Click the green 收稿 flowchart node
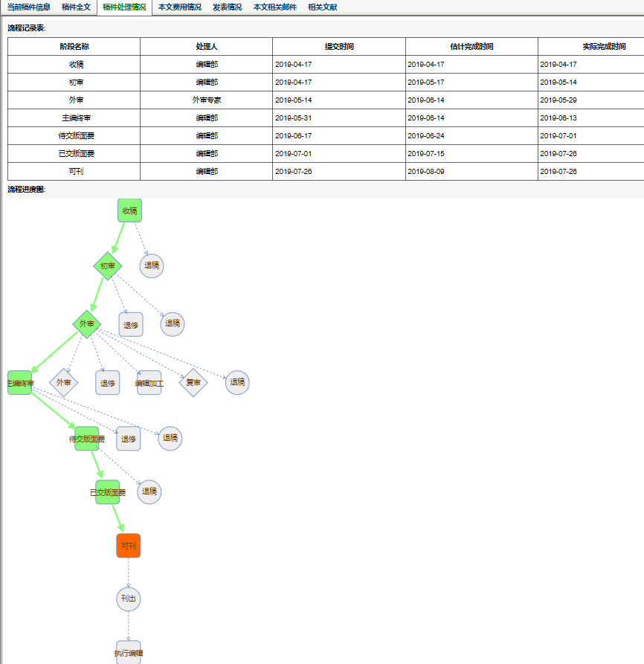This screenshot has width=644, height=664. 129,210
